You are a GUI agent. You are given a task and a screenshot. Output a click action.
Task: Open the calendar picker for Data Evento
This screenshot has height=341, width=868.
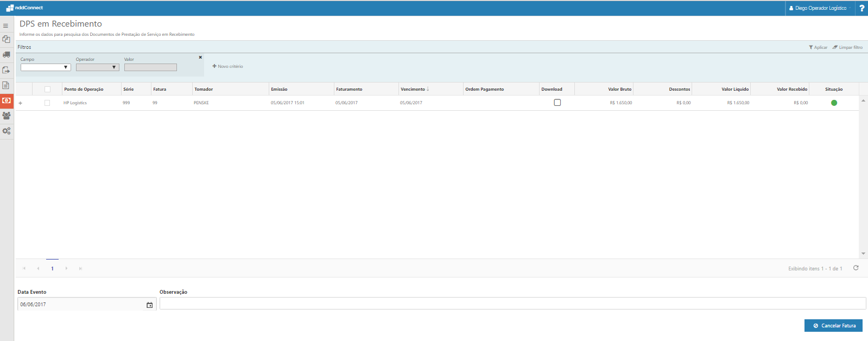pos(150,305)
